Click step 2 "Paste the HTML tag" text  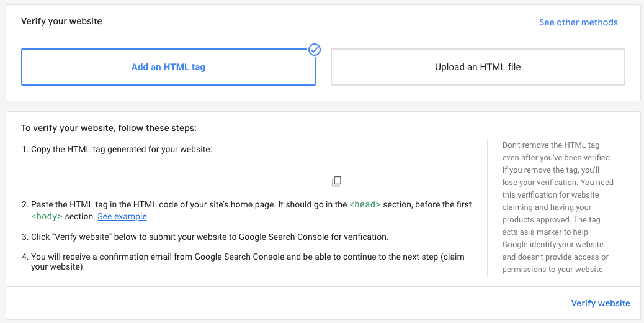point(186,205)
